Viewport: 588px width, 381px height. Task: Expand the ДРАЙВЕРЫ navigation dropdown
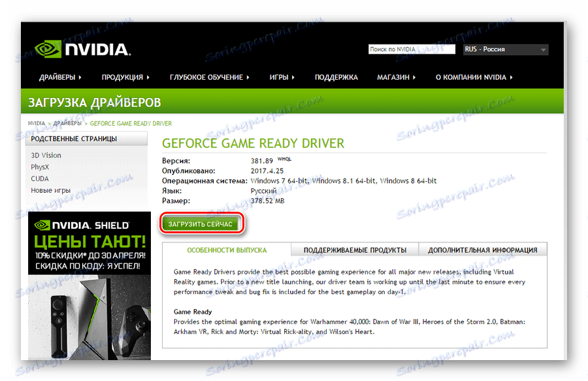click(x=59, y=76)
